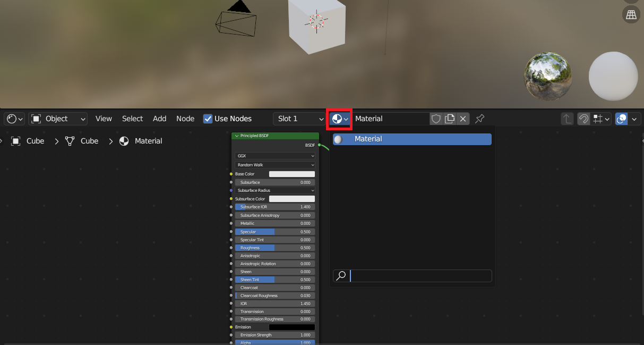Image resolution: width=644 pixels, height=345 pixels.
Task: Open the View menu
Action: 104,119
